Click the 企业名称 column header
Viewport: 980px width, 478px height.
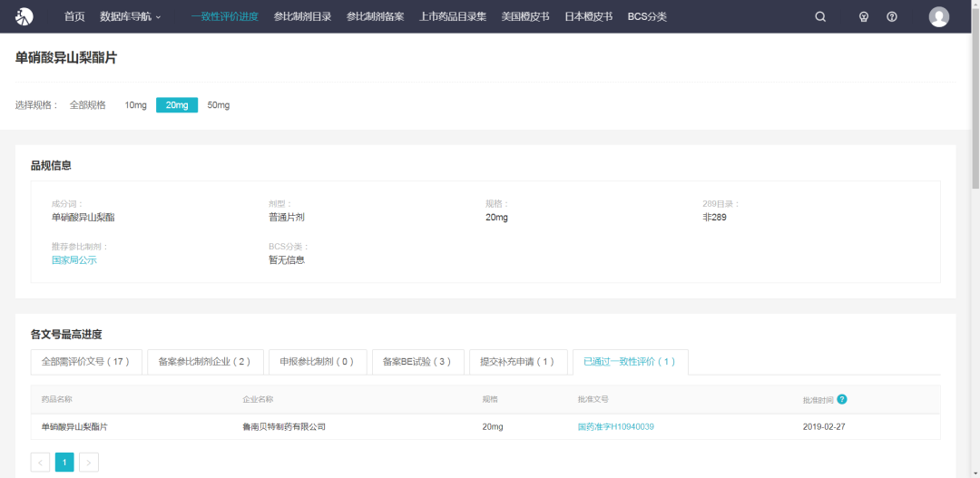click(x=258, y=399)
